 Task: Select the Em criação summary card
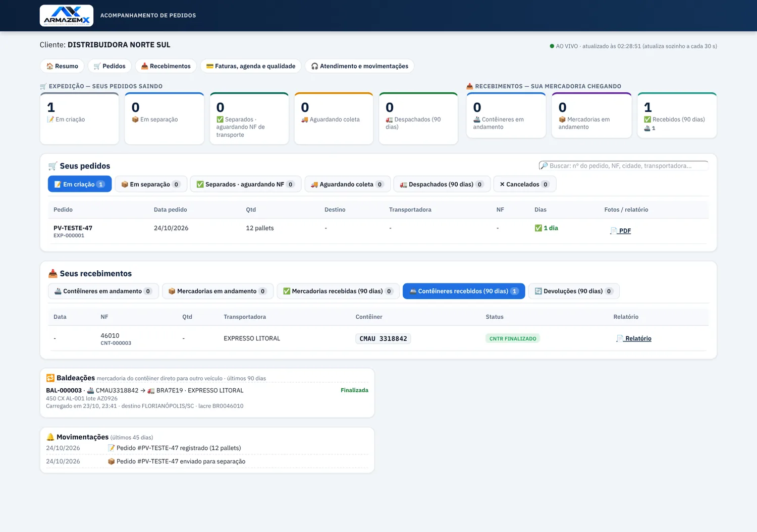pyautogui.click(x=79, y=119)
